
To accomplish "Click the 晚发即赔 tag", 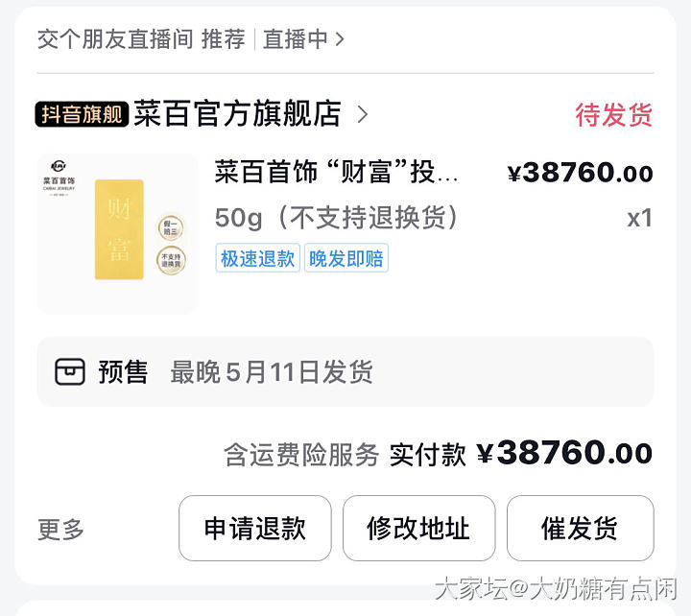I will 346,258.
